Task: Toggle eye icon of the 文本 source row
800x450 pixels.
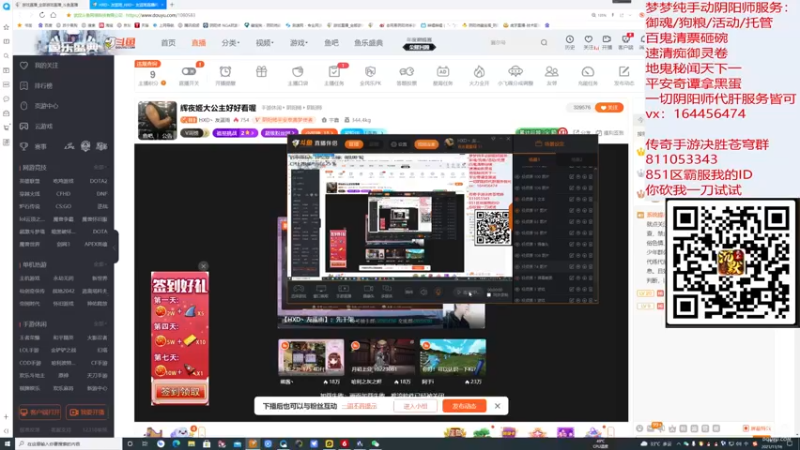Action: (517, 199)
